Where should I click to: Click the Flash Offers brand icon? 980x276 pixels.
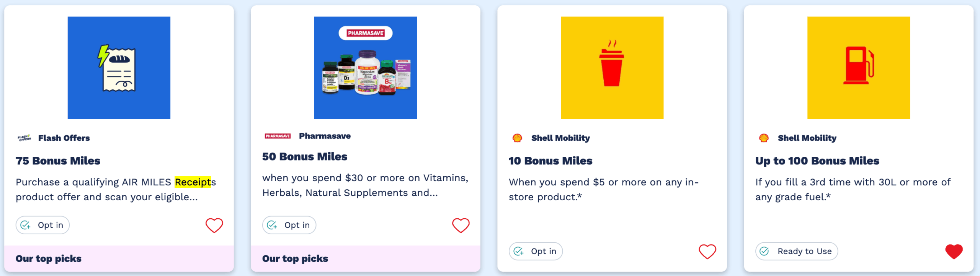24,138
